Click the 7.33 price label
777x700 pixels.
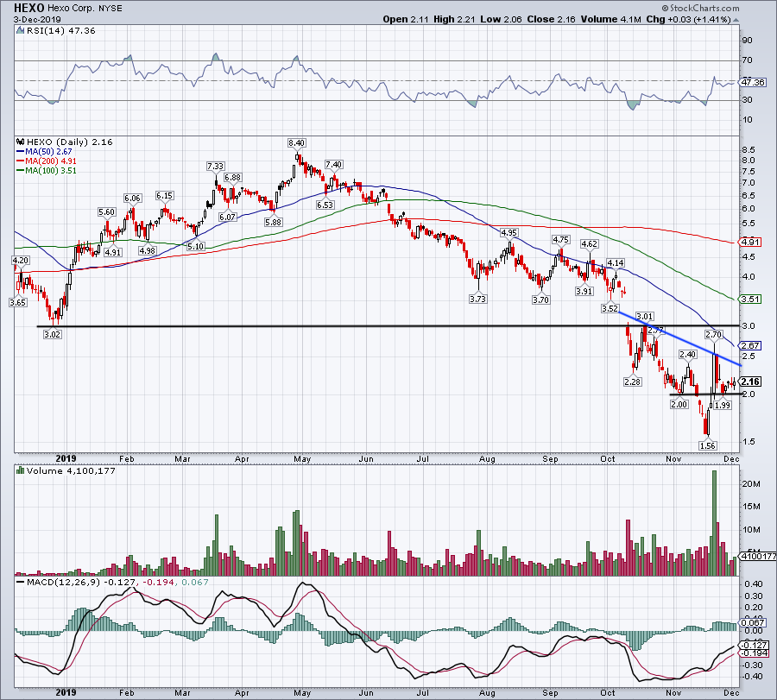(216, 167)
